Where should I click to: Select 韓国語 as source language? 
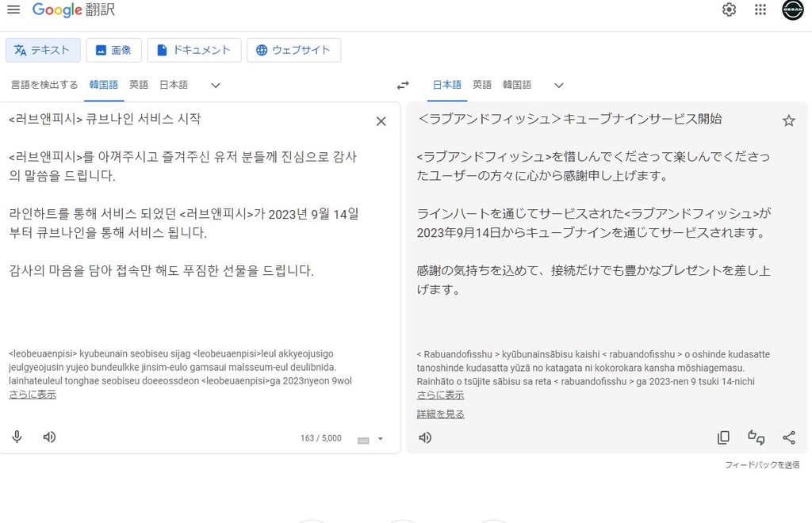pos(104,85)
